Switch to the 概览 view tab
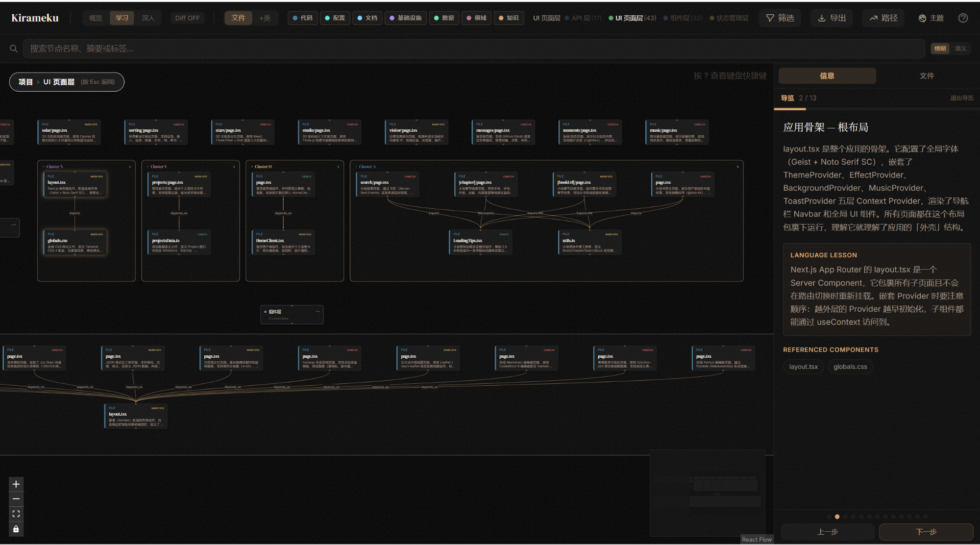Image resolution: width=980 pixels, height=545 pixels. [x=96, y=18]
